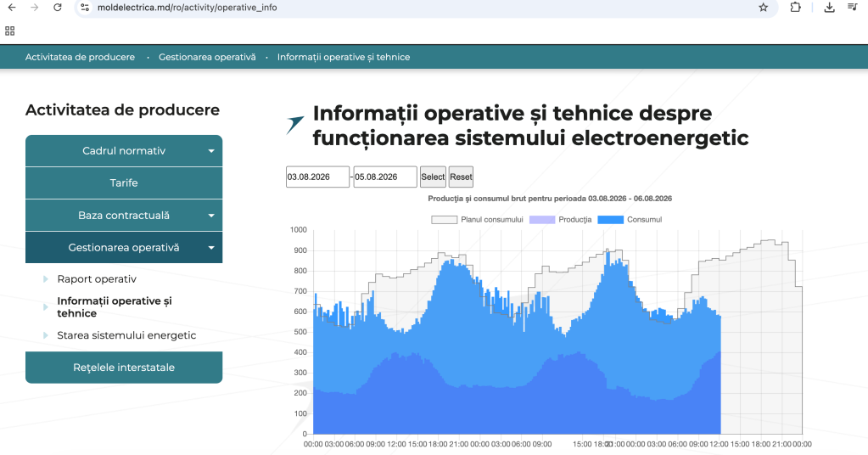Open Gestionarea operativă breadcrumb link
Viewport: 868px width, 455px height.
[207, 57]
